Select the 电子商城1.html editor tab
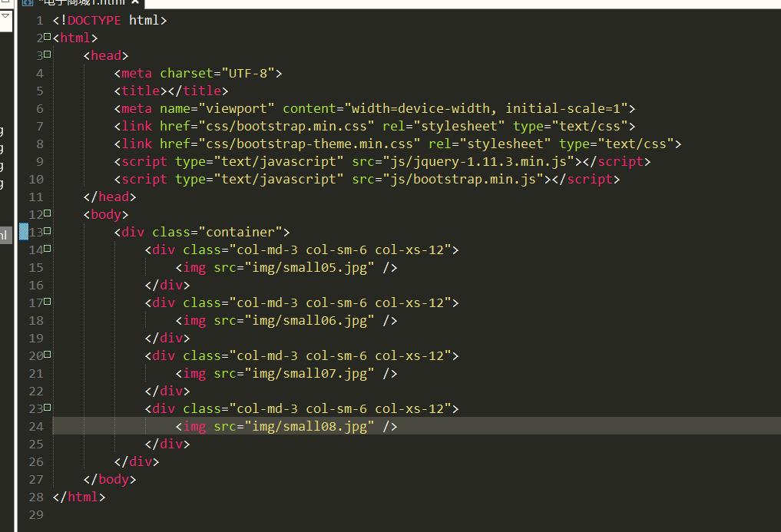781x532 pixels. pos(82,3)
